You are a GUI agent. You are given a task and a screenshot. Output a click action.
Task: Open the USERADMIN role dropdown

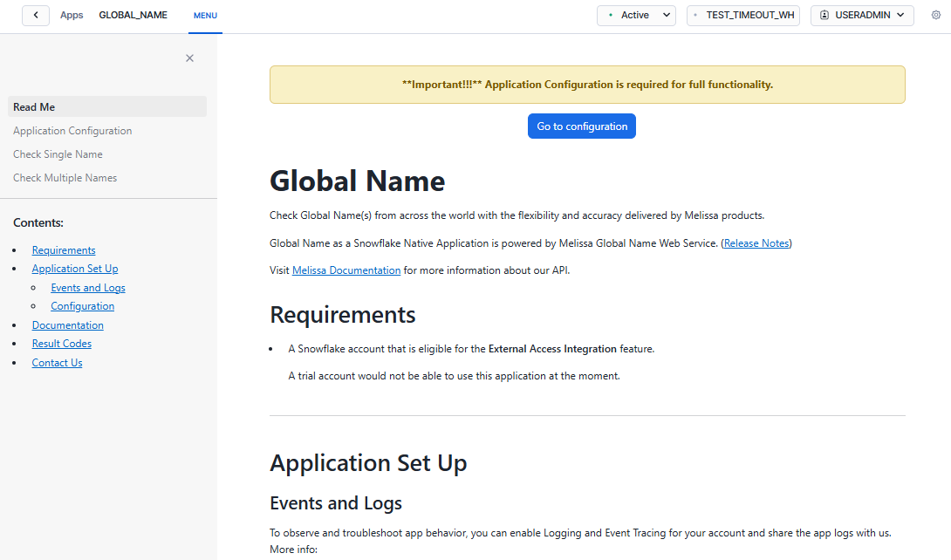[862, 15]
